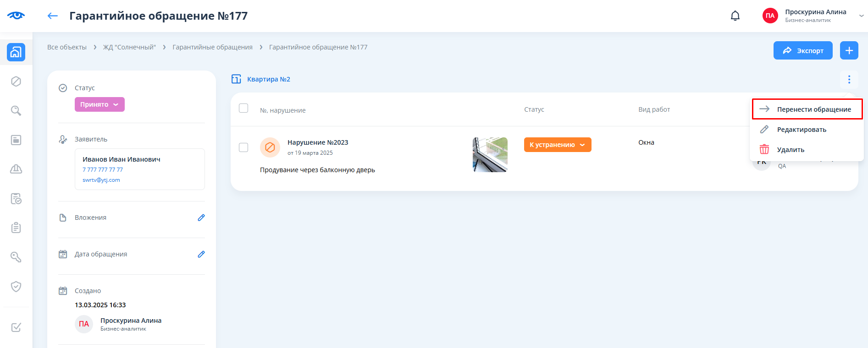The width and height of the screenshot is (868, 348).
Task: Expand the user profile menu chevron
Action: (861, 16)
